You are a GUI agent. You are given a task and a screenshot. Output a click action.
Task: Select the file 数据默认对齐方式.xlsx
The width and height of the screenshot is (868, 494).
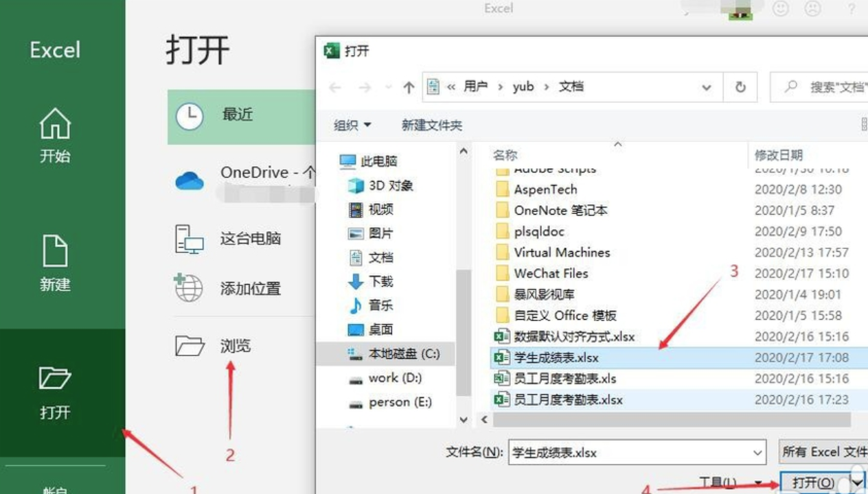coord(564,336)
